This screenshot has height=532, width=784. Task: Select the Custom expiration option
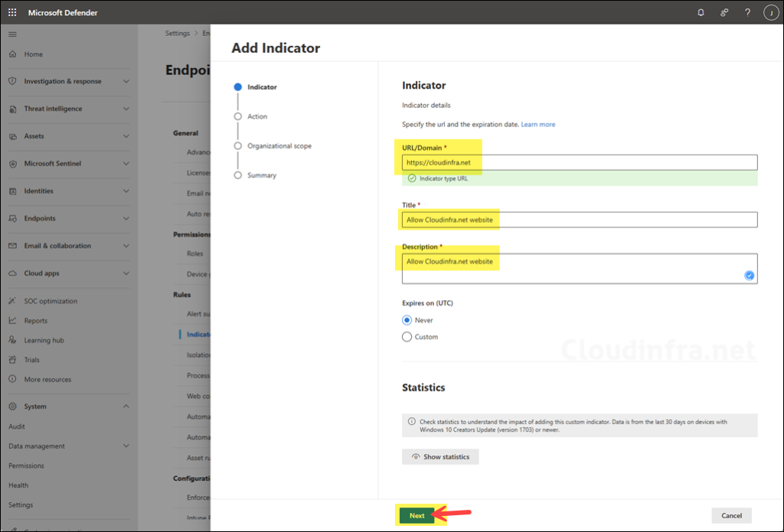(407, 336)
